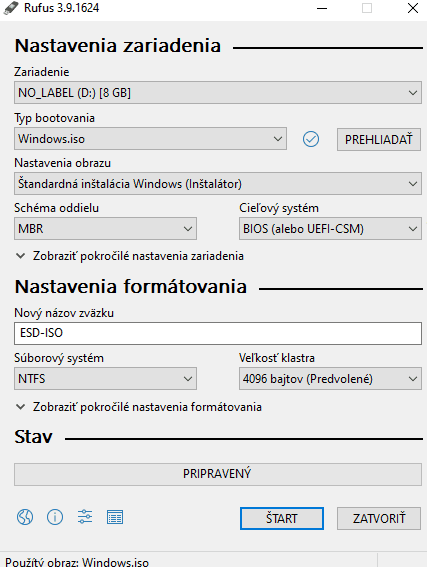Click the Rufus USB drive title icon
427x567 pixels.
click(x=11, y=8)
